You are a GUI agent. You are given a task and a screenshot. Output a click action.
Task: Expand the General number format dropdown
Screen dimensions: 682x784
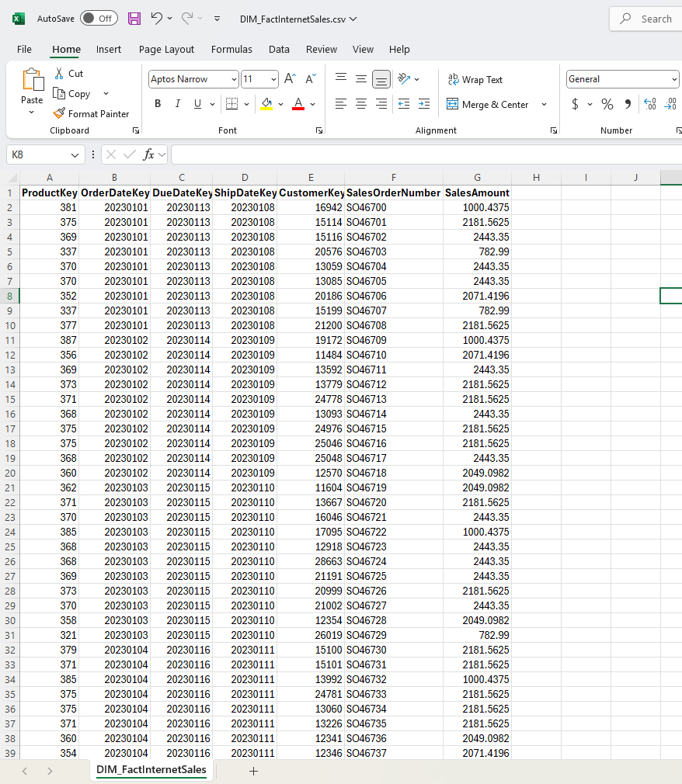(x=673, y=79)
